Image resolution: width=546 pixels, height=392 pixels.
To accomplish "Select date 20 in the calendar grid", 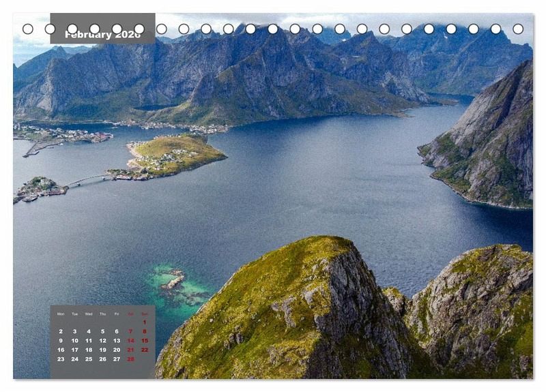I will [117, 350].
